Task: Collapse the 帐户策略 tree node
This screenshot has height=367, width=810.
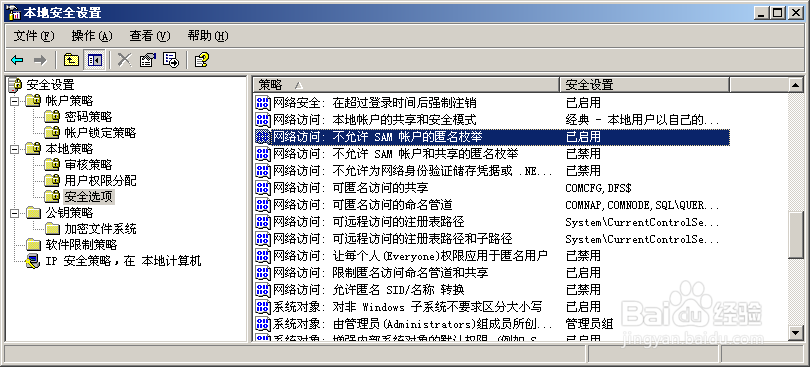Action: pos(14,100)
